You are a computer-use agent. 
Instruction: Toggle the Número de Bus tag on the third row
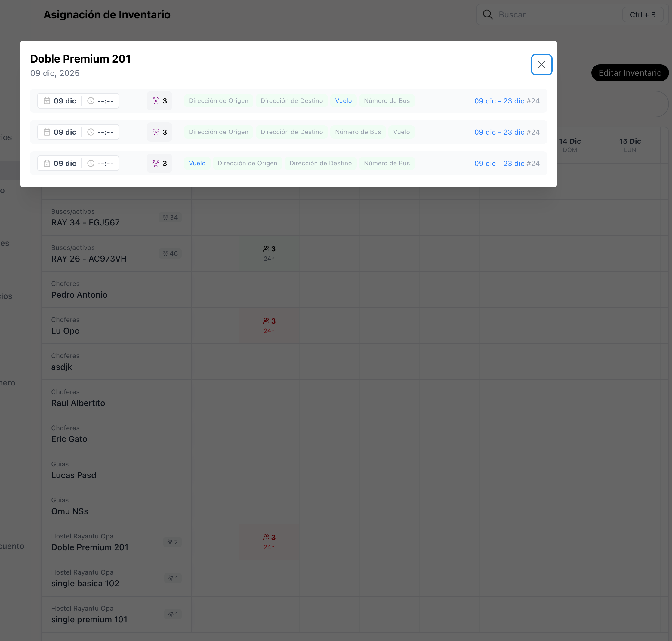[x=387, y=163]
